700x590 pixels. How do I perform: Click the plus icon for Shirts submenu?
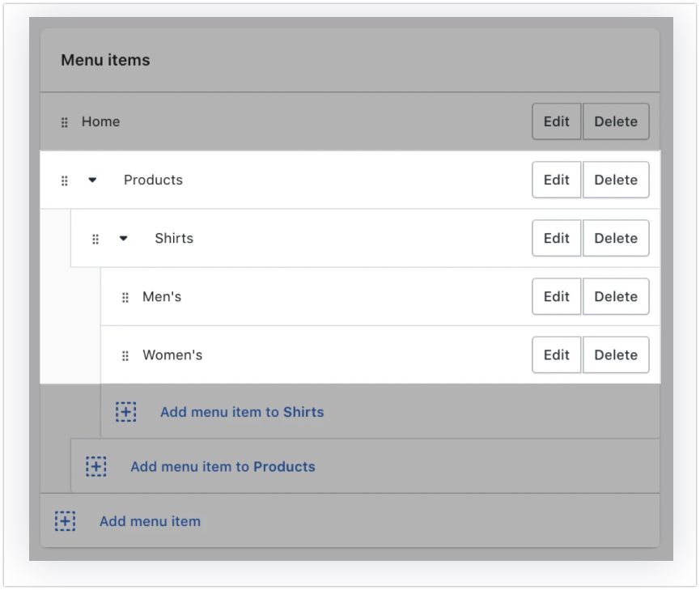126,412
